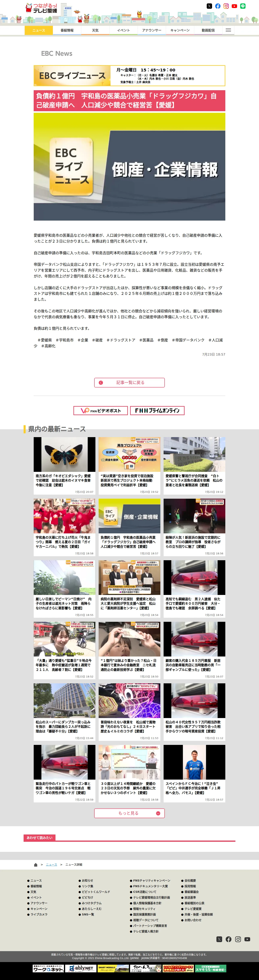Click the #ドラッグストア hashtag

[x=121, y=340]
